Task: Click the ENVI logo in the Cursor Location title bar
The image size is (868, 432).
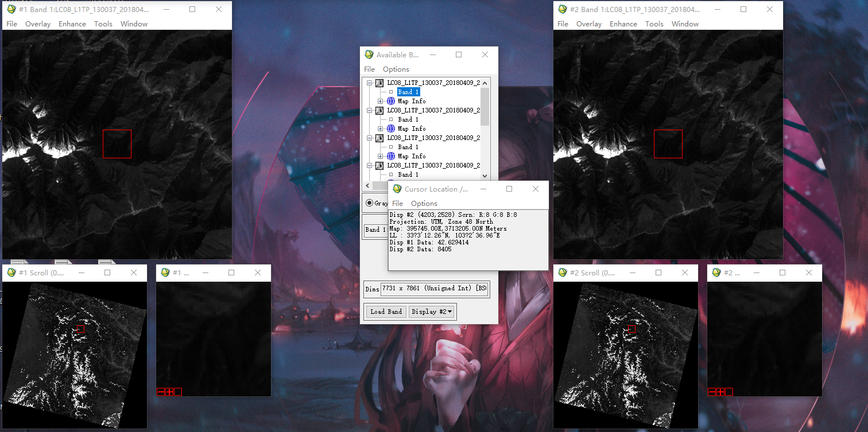Action: click(396, 189)
